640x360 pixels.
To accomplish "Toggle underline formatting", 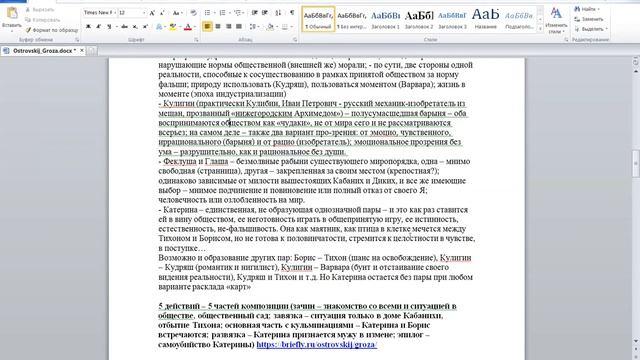I will click(109, 27).
